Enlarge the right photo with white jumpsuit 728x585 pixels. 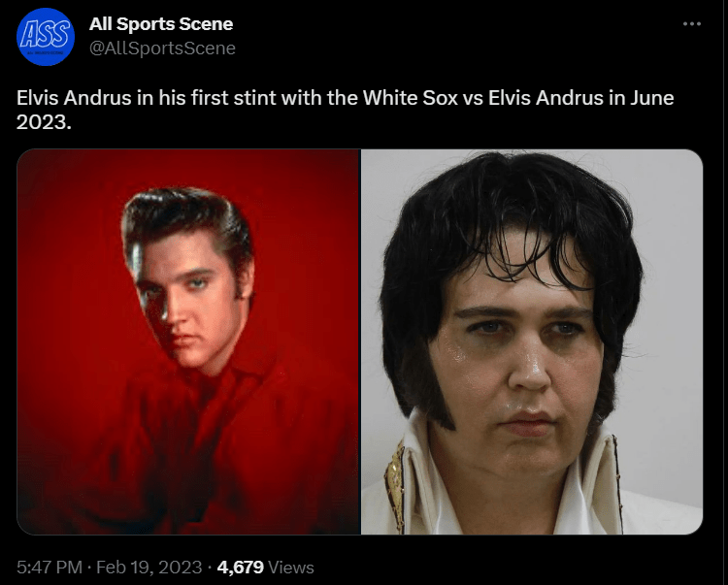(532, 341)
